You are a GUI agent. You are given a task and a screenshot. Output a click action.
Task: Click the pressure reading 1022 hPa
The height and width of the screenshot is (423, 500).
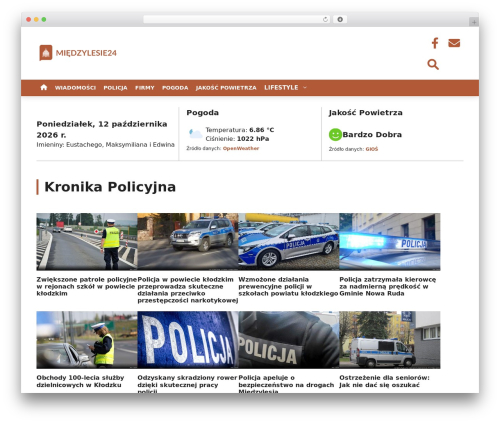tap(253, 139)
